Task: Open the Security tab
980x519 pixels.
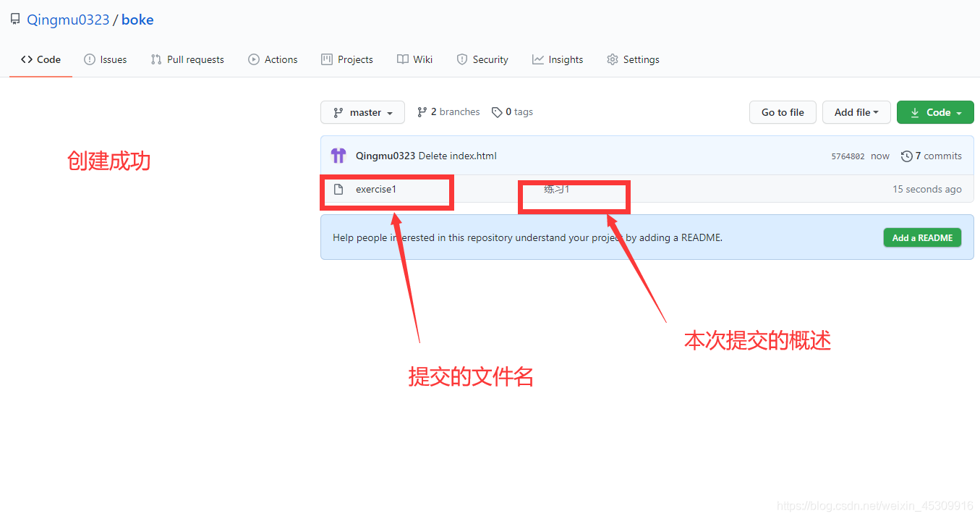Action: pyautogui.click(x=482, y=59)
